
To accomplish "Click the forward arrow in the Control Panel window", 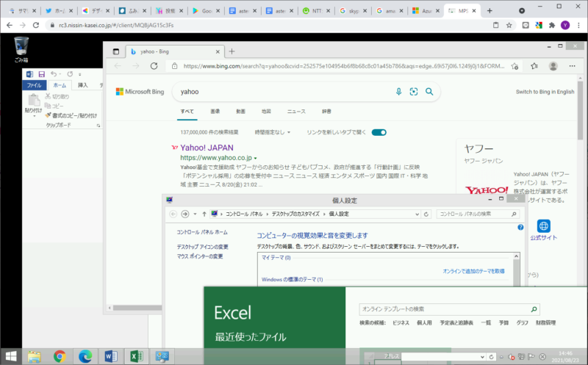I will pyautogui.click(x=185, y=214).
